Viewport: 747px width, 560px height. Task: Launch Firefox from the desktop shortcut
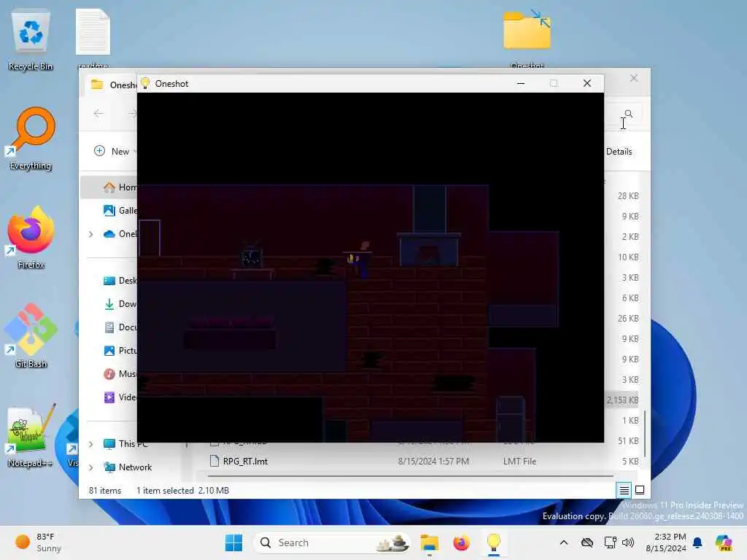pos(31,237)
